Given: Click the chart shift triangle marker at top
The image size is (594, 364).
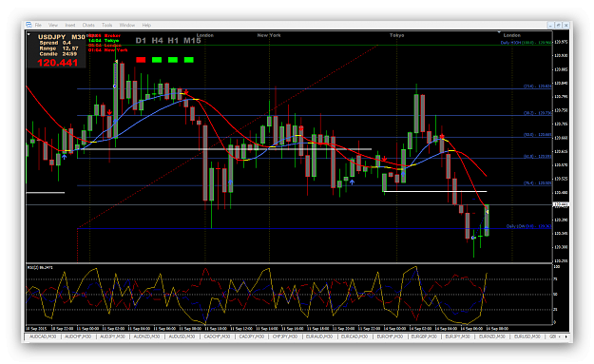Looking at the screenshot, I should point(499,32).
